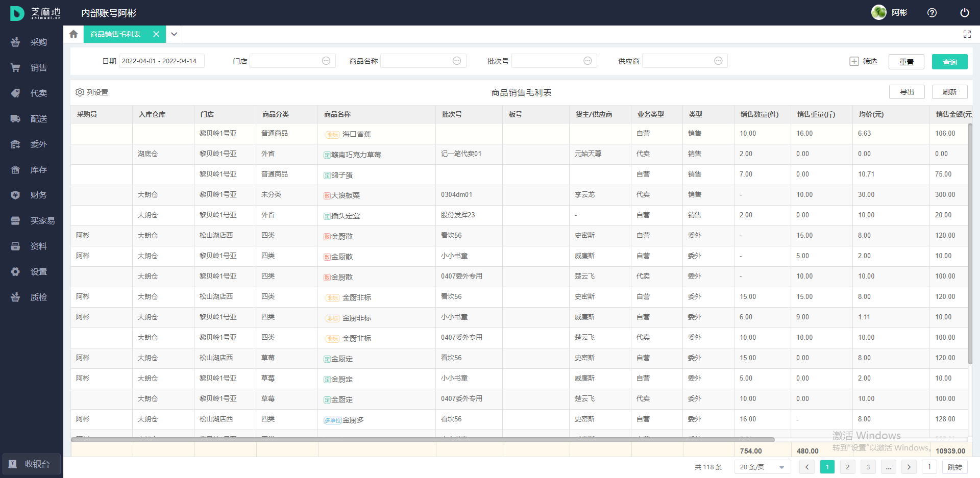This screenshot has height=478, width=980.
Task: Click the horizontal table scrollbar
Action: (423, 439)
